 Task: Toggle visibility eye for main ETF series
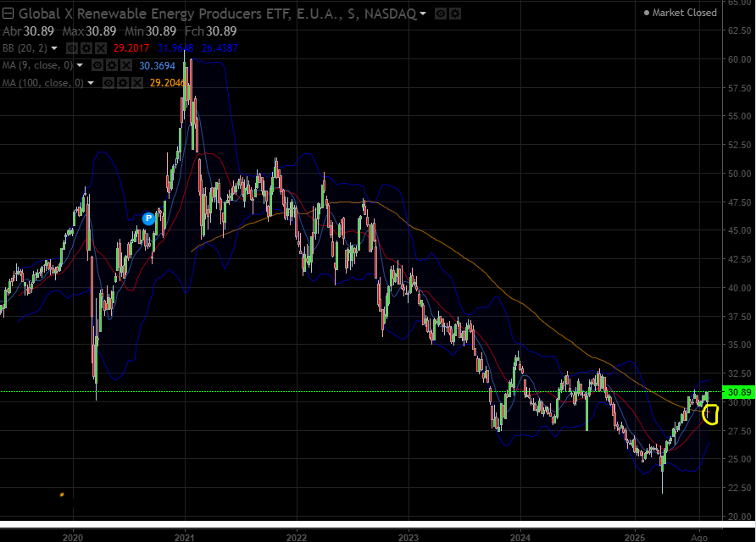click(440, 14)
